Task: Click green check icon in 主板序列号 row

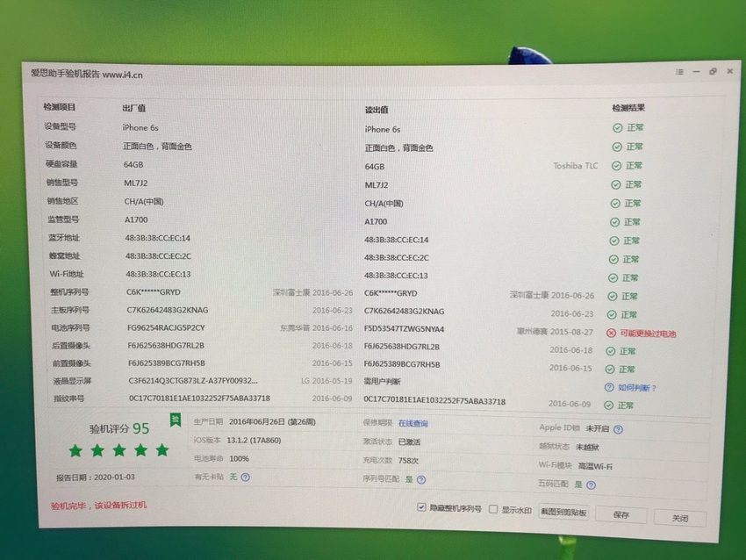Action: click(612, 314)
